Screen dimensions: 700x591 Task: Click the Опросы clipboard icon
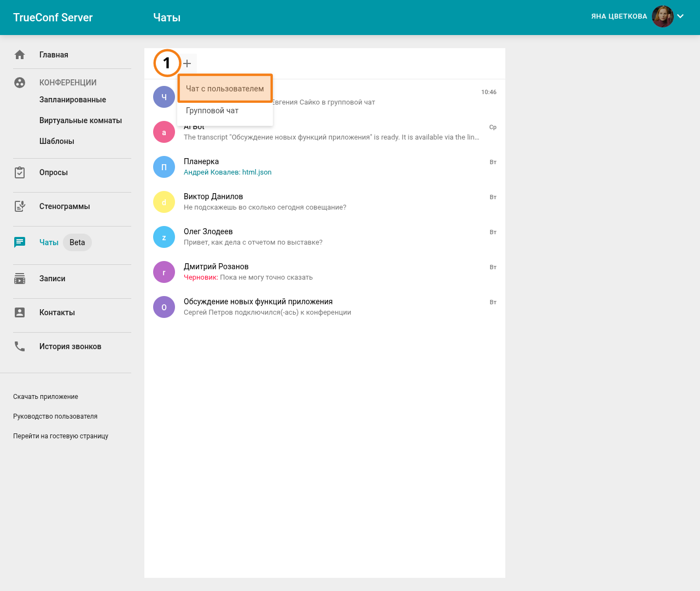point(20,172)
